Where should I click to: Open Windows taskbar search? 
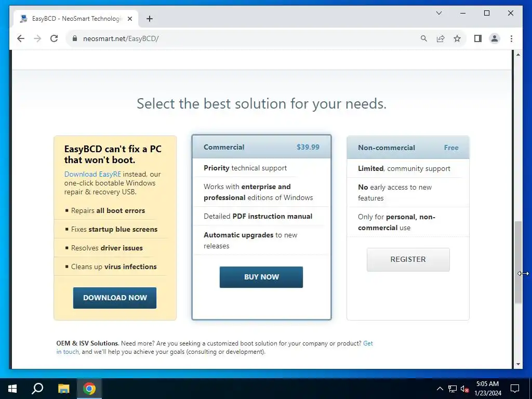point(37,389)
